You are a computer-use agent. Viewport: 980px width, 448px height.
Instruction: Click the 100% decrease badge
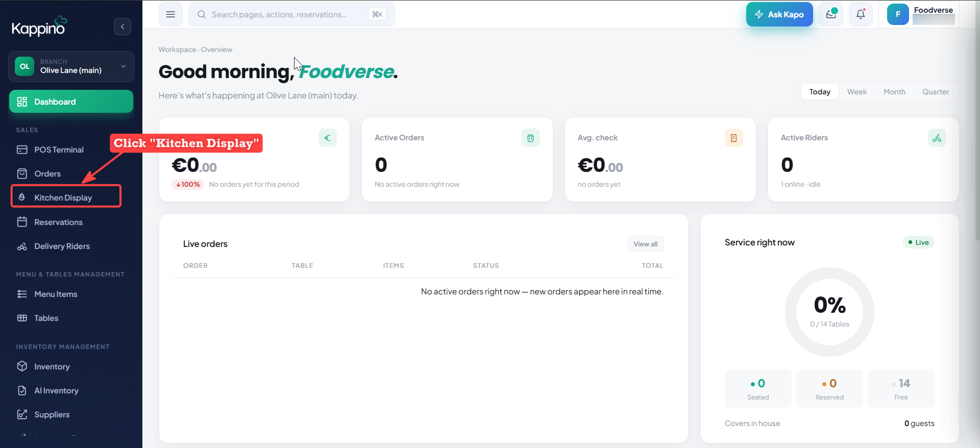188,184
